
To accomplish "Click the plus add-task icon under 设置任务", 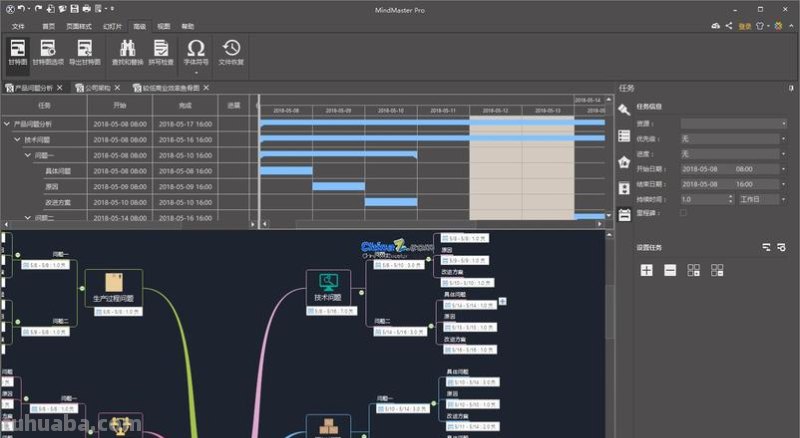I will pos(646,270).
